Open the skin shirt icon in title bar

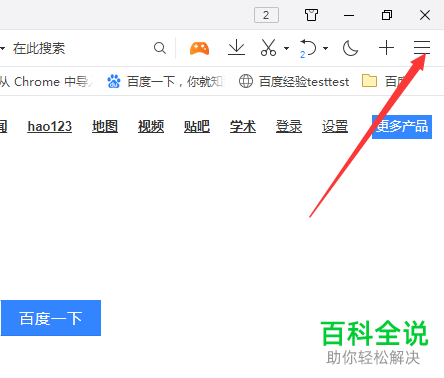point(311,15)
